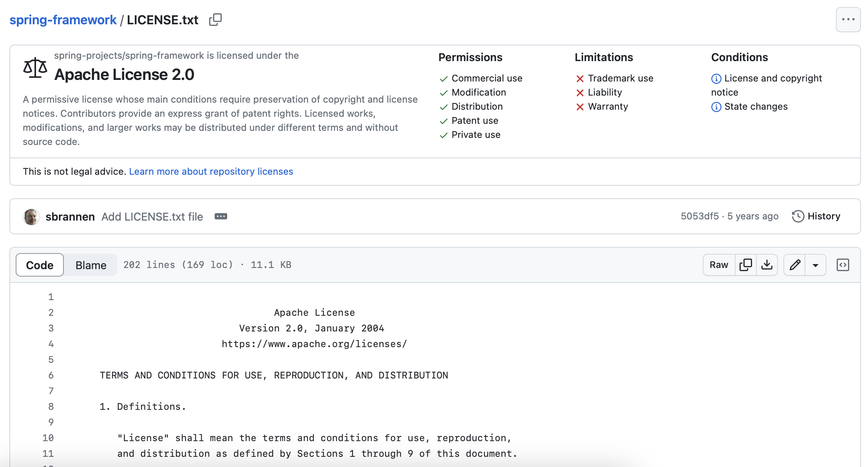Toggle the symbols panel icon
The height and width of the screenshot is (467, 868).
click(843, 265)
